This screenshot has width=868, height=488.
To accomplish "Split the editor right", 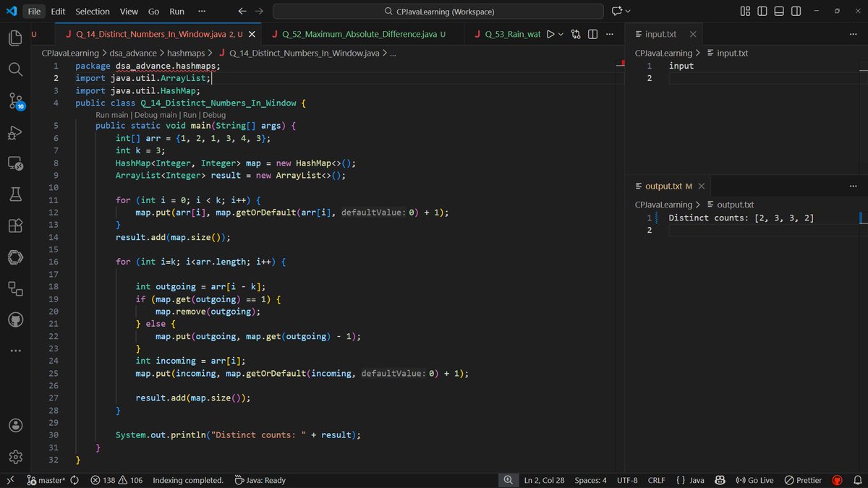I will pos(592,34).
